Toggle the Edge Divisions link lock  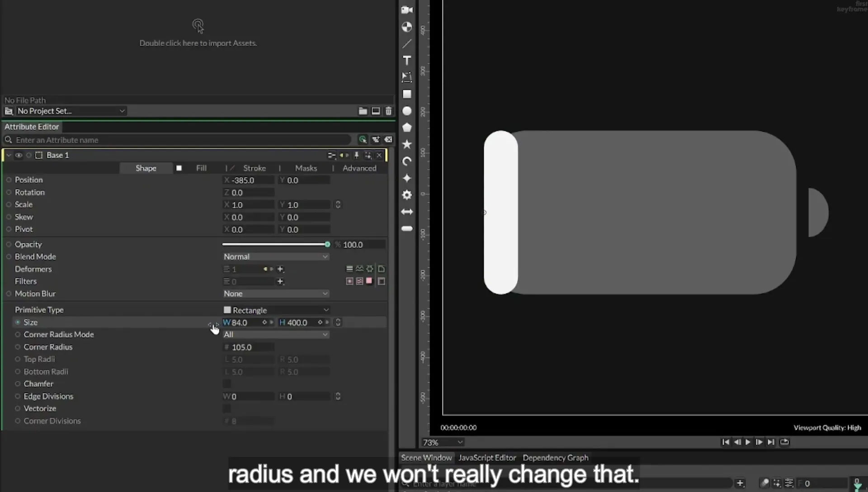pos(338,397)
